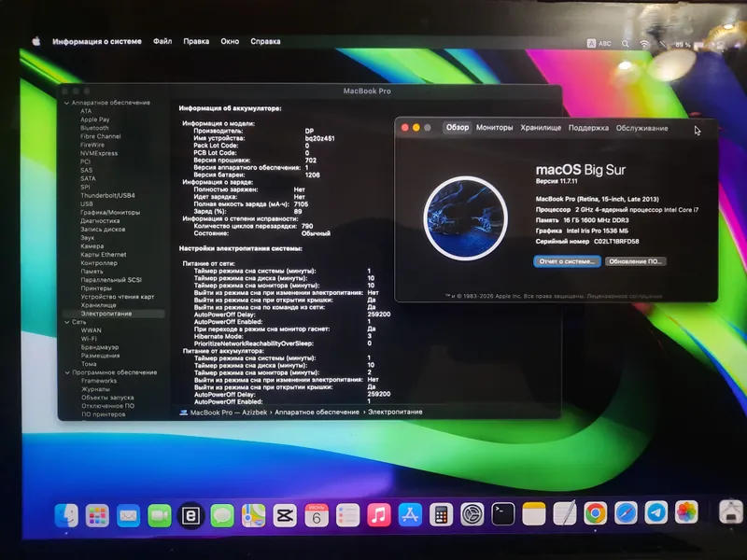The image size is (747, 560).
Task: Open the Apple menu
Action: (36, 41)
